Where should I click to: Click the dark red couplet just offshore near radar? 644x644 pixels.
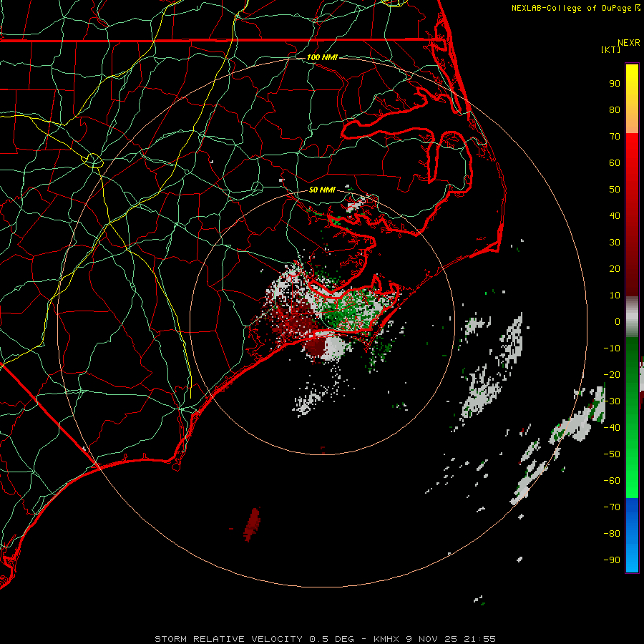(x=316, y=346)
